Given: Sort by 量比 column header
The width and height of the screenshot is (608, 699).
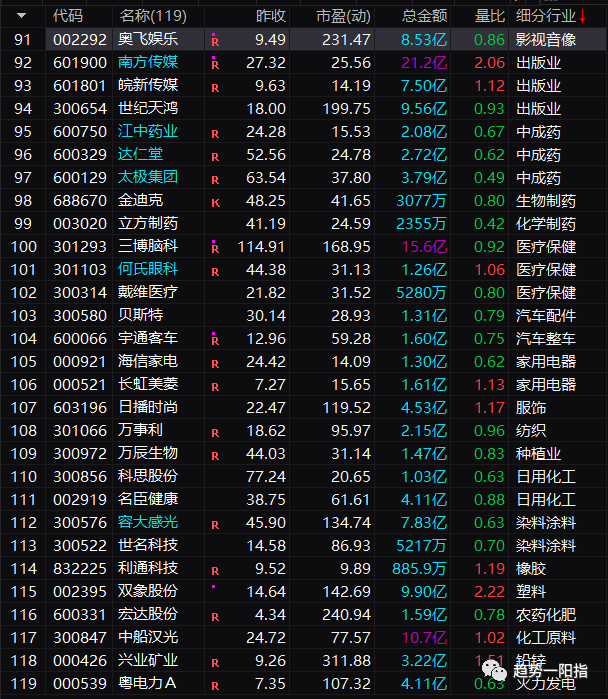Looking at the screenshot, I should (489, 16).
